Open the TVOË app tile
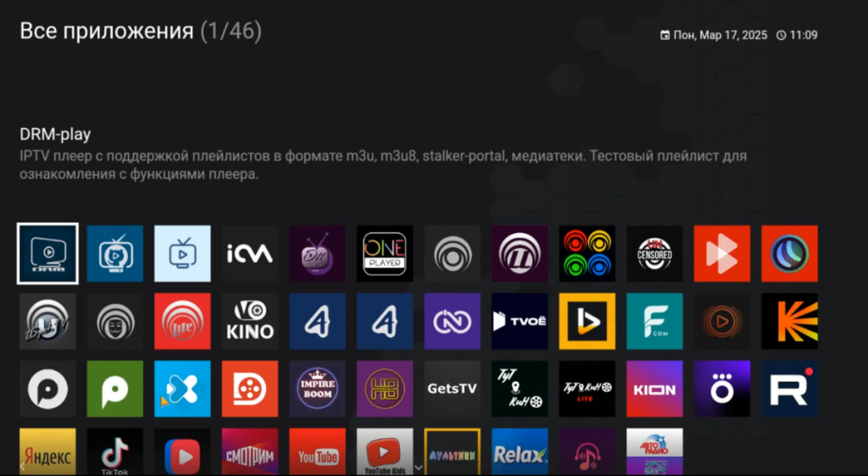Image resolution: width=868 pixels, height=476 pixels. coord(520,322)
